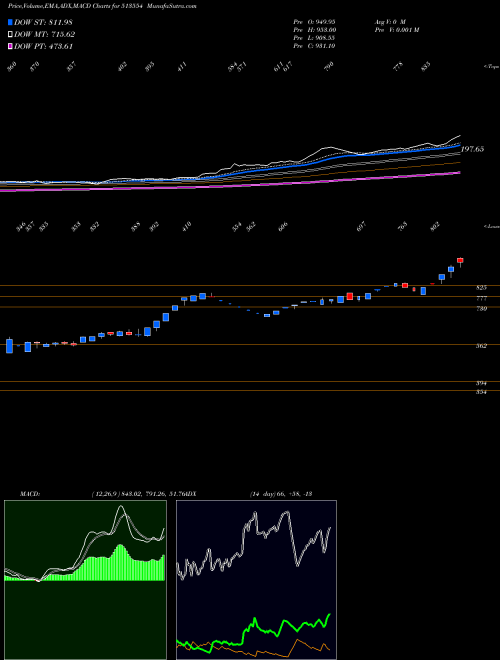Screen dimensions: 500x660
Task: Click the 825 price level label
Action: [481, 287]
